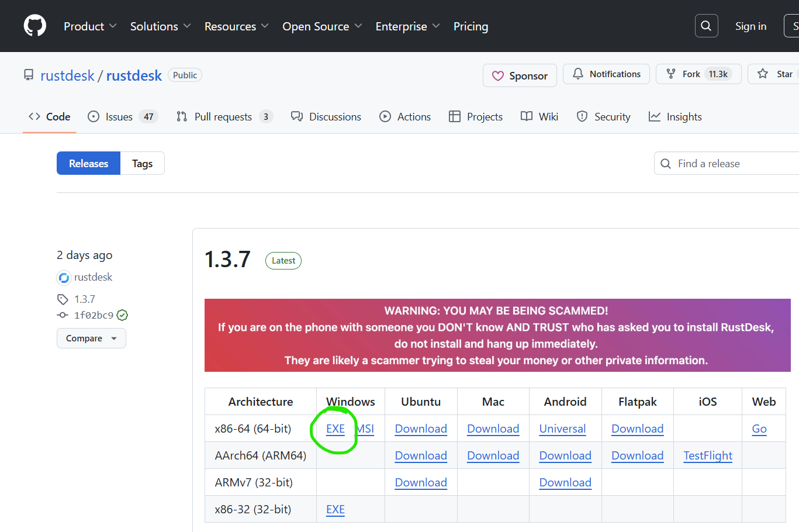
Task: Expand the Solutions dropdown
Action: tap(161, 26)
